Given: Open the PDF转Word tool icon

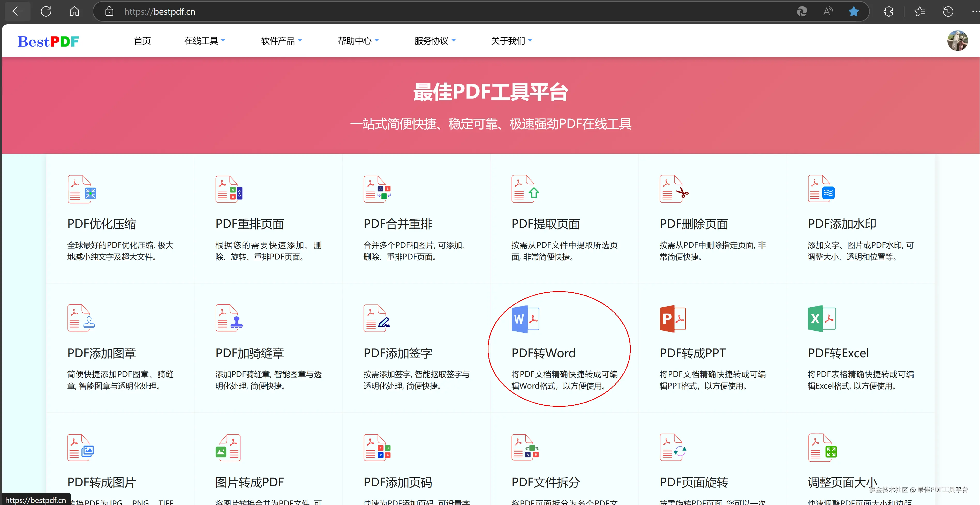Looking at the screenshot, I should point(525,319).
